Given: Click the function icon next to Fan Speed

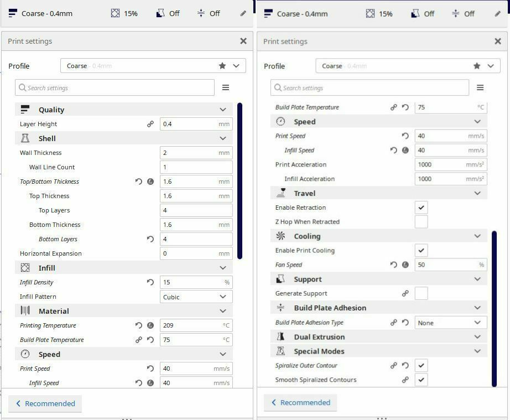Looking at the screenshot, I should 405,265.
